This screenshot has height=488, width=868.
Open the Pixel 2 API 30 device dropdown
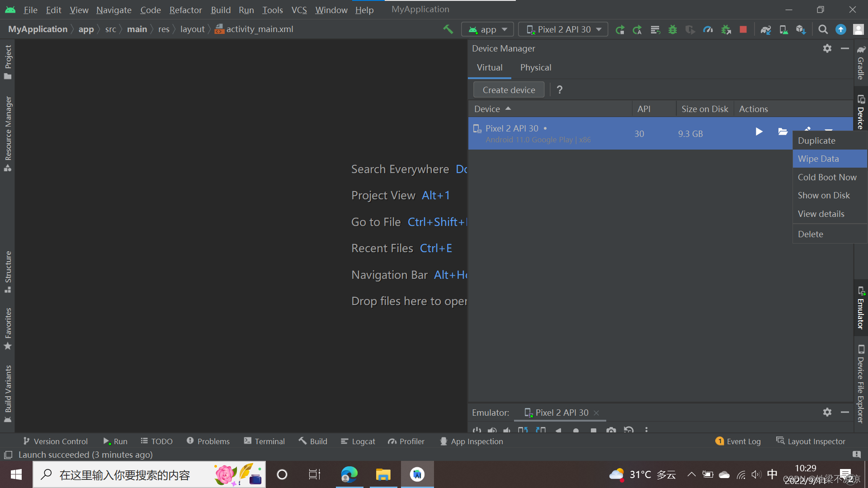coord(563,29)
